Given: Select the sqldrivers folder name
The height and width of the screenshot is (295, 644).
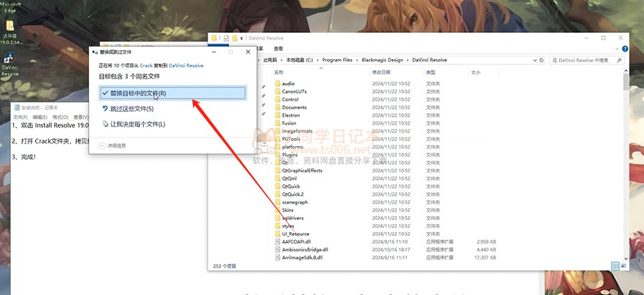Looking at the screenshot, I should (x=293, y=218).
